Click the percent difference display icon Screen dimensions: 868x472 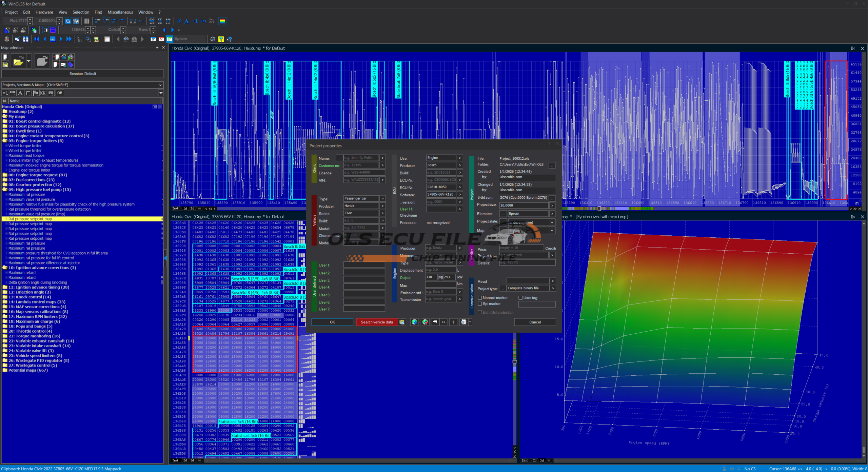click(x=179, y=21)
